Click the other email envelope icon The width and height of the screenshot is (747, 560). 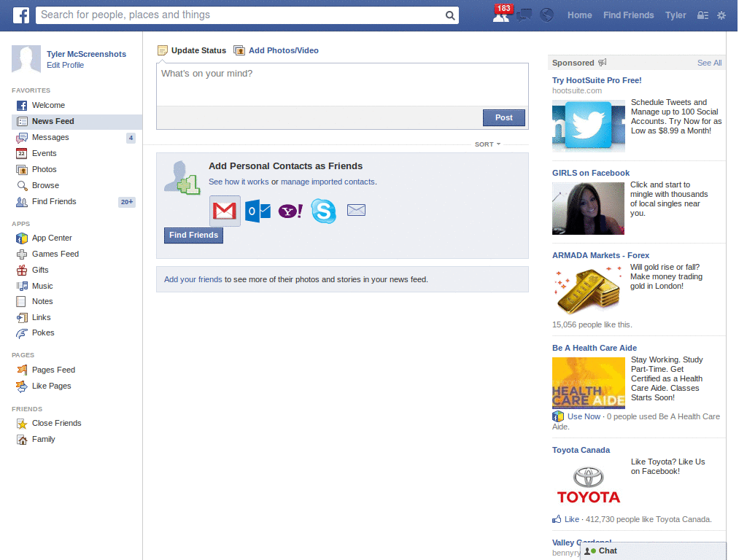click(356, 210)
